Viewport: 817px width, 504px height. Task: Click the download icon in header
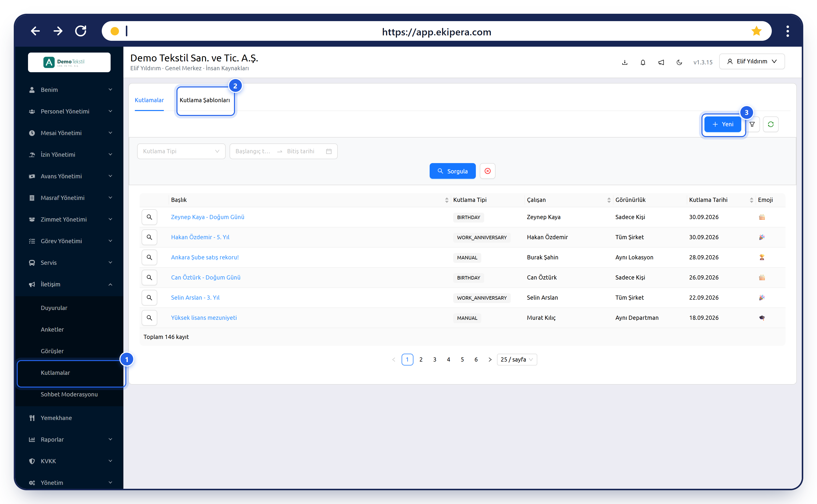[x=625, y=62]
